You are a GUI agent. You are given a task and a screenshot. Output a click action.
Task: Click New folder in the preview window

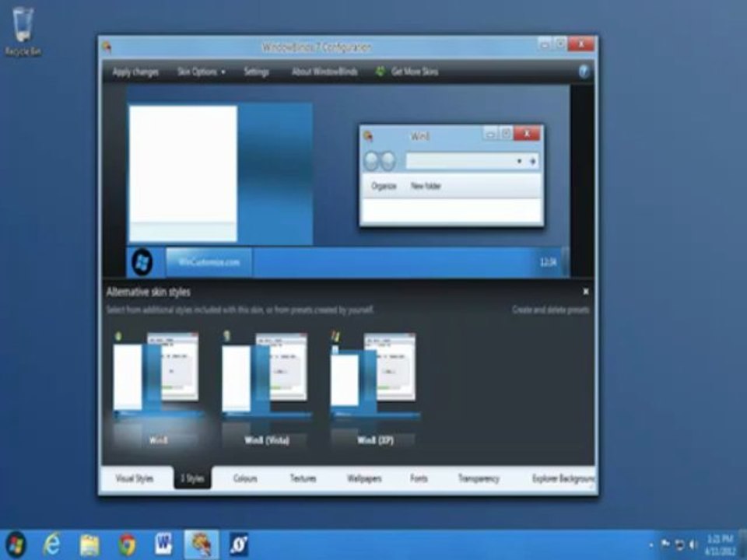[x=426, y=186]
